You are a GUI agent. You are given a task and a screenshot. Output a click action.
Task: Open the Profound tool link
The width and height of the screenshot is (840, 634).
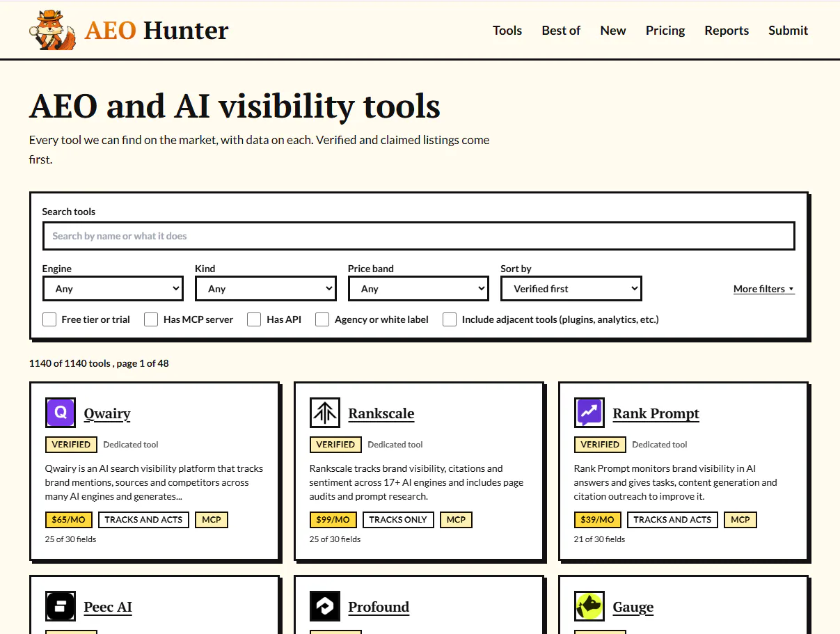(379, 607)
